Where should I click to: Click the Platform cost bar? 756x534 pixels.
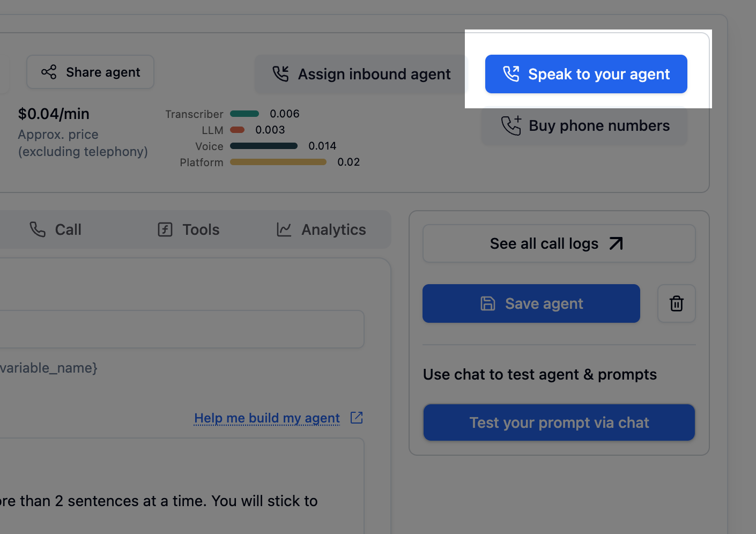click(278, 162)
